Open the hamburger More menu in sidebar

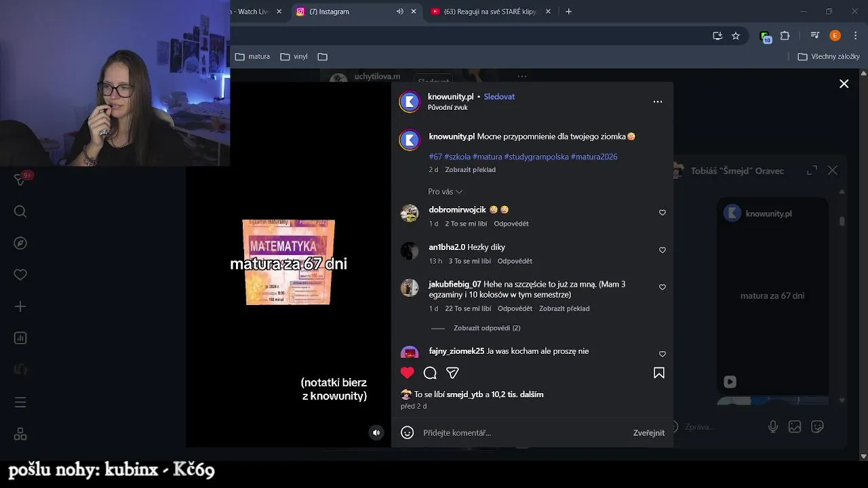[x=20, y=403]
